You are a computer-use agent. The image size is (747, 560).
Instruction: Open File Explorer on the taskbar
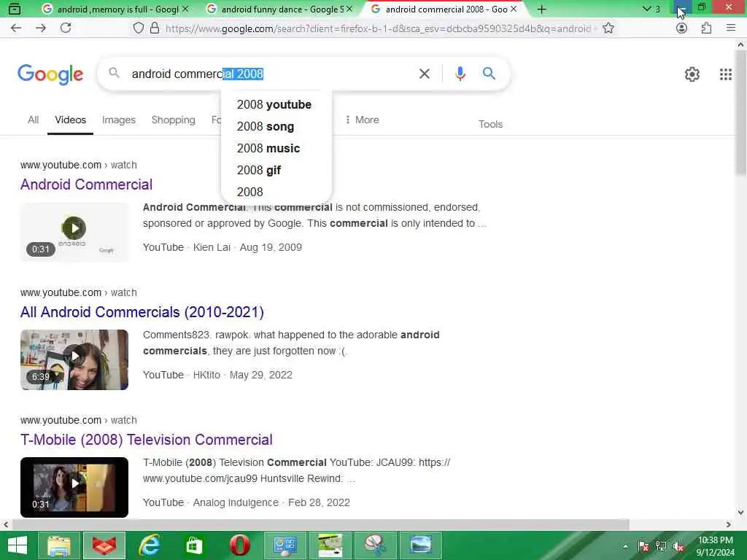(x=59, y=545)
